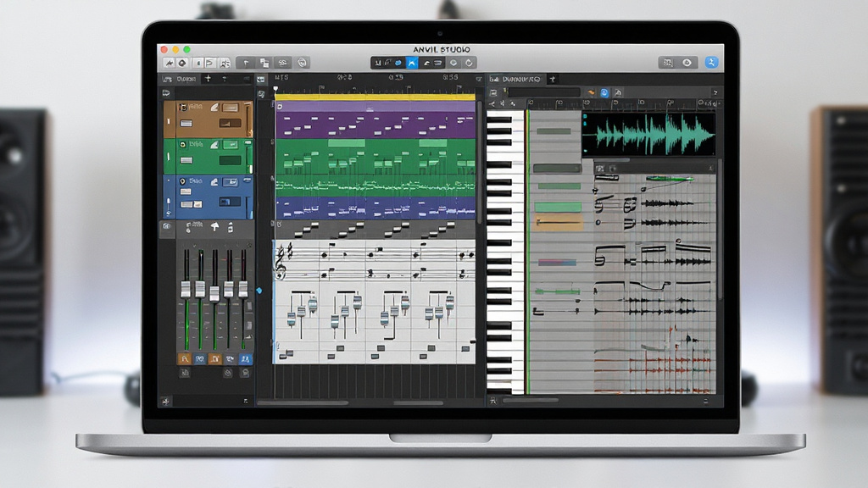Open the first tab in the left track panel header
The height and width of the screenshot is (488, 868).
point(181,79)
